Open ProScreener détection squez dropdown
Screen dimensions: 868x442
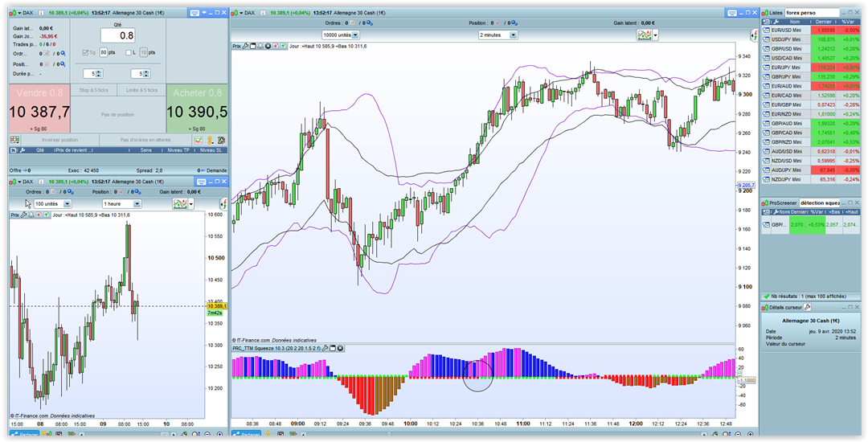click(820, 203)
